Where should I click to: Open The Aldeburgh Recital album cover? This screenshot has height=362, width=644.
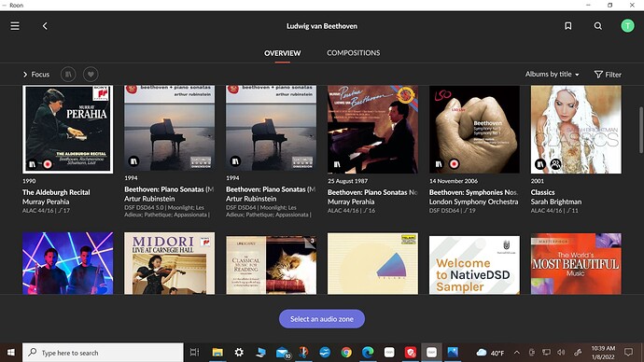point(68,130)
